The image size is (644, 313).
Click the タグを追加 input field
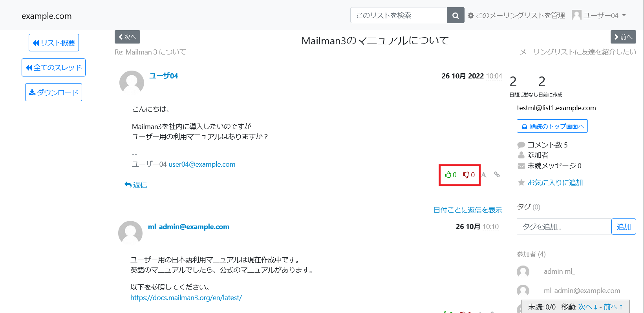click(x=564, y=227)
